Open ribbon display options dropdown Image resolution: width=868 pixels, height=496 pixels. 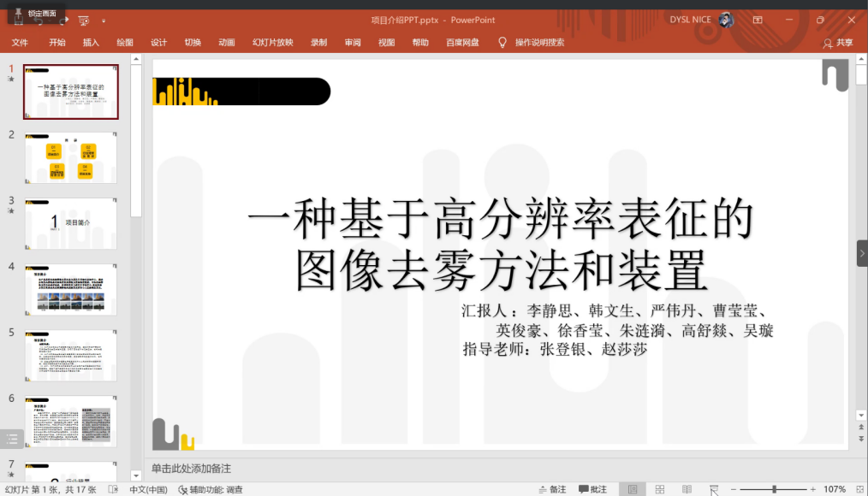[758, 20]
